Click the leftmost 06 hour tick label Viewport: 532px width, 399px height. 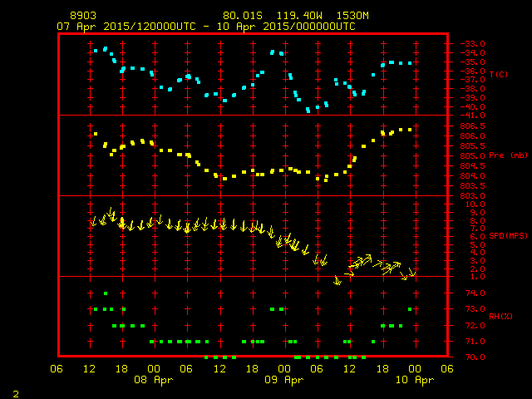57,368
